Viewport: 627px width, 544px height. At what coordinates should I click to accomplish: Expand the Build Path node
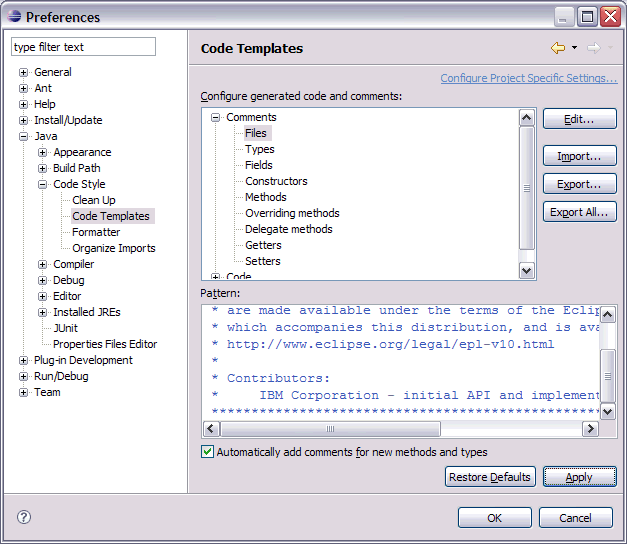tap(42, 168)
